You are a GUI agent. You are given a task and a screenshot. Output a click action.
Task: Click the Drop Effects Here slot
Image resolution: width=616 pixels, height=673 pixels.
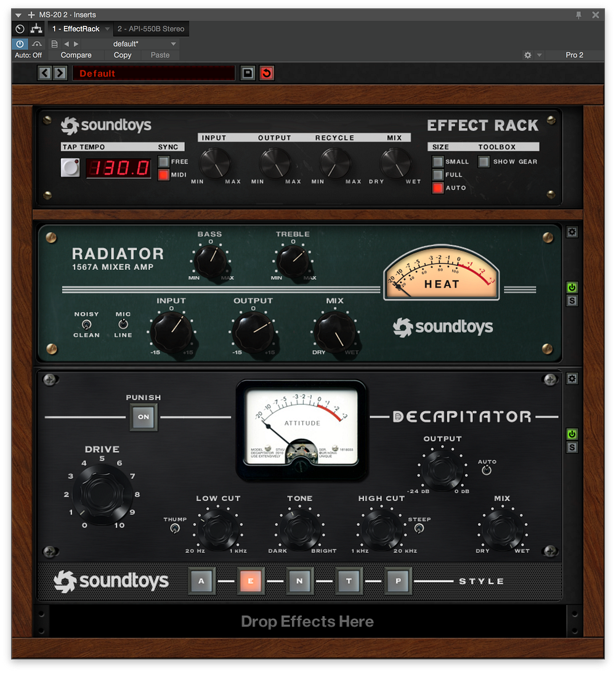(x=307, y=621)
